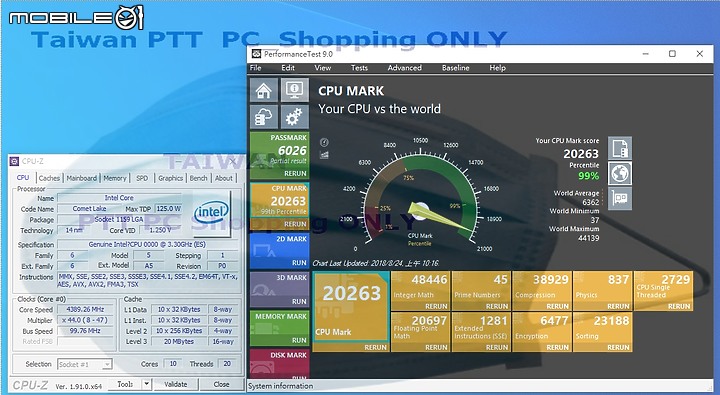Open the cloud baseline database icon

pos(264,117)
